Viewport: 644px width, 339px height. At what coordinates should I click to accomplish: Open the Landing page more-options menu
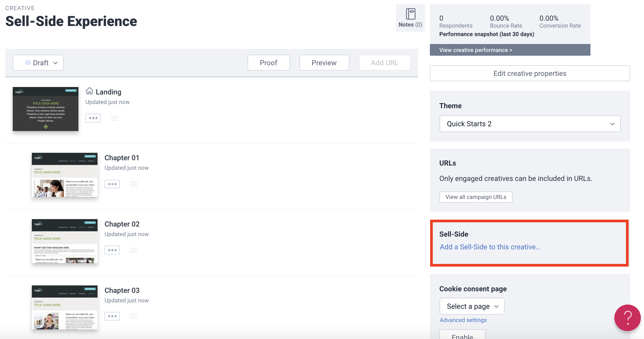coord(93,118)
